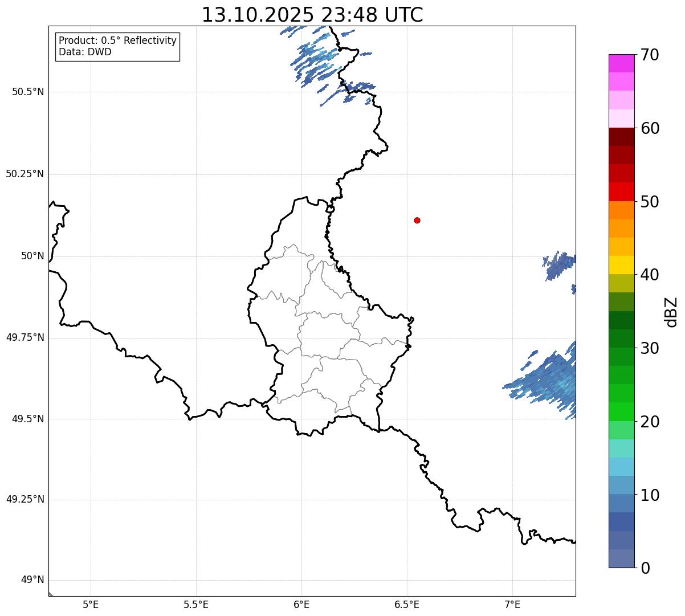The image size is (685, 616).
Task: Click the Product and Data info box
Action: pyautogui.click(x=117, y=47)
